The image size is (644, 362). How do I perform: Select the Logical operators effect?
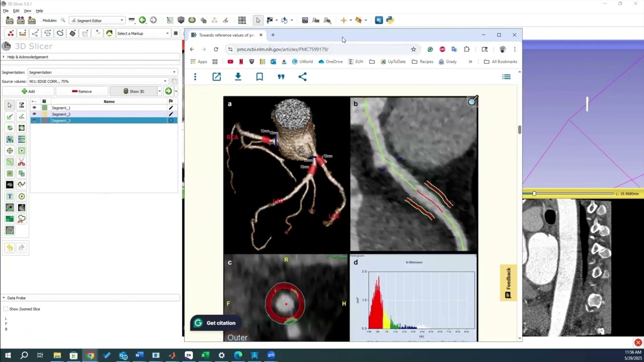click(21, 173)
